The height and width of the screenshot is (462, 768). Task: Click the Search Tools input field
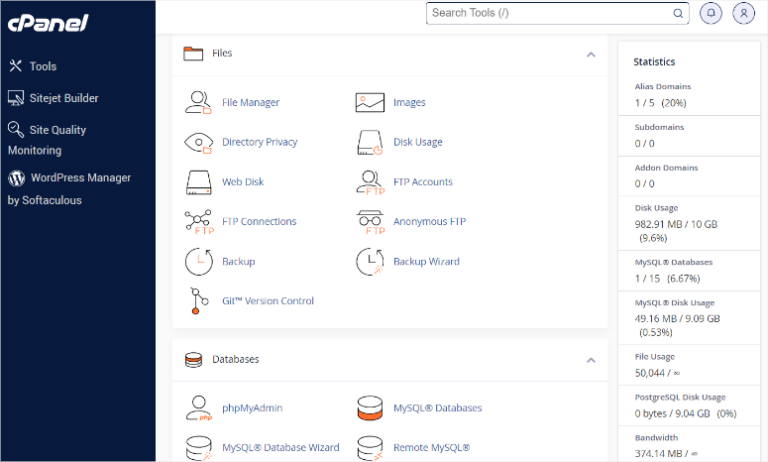550,13
